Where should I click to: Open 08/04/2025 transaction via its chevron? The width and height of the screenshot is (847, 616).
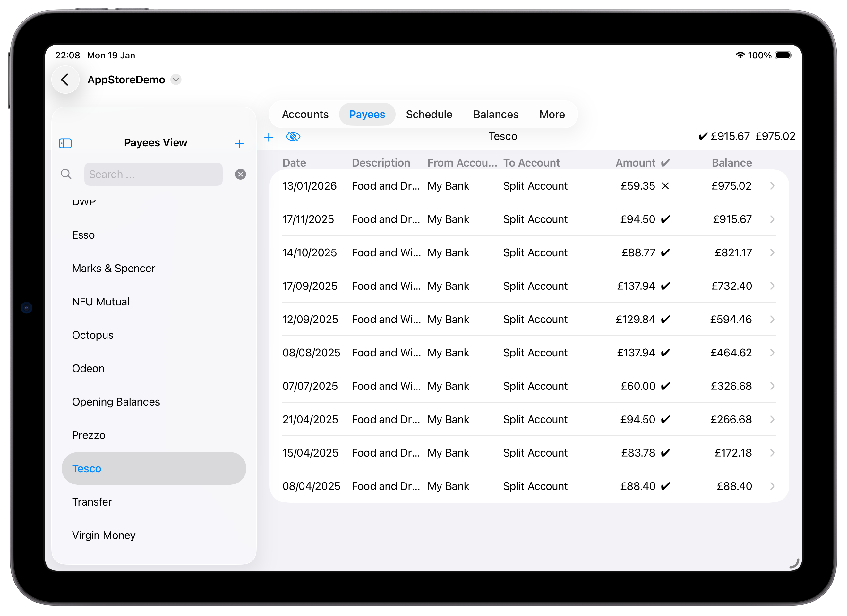pos(772,486)
